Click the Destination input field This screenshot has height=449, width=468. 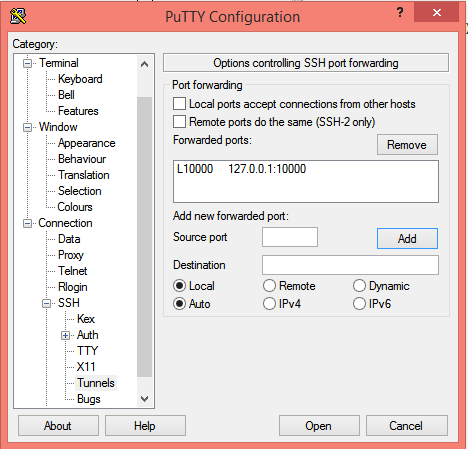(350, 265)
